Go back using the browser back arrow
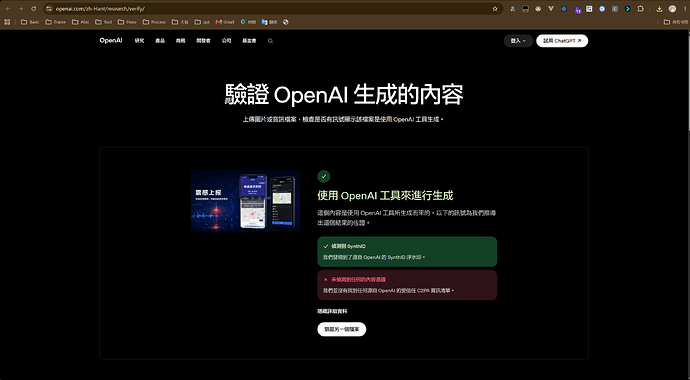 [8, 9]
